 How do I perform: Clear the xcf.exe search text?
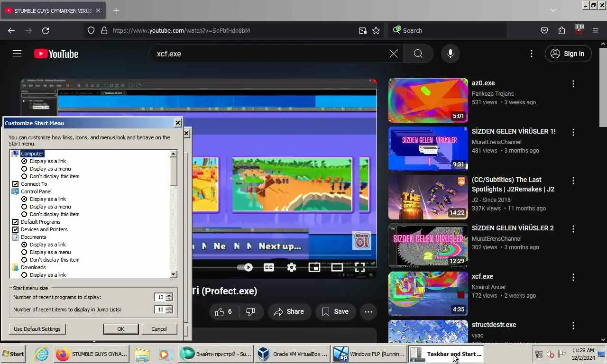pyautogui.click(x=394, y=54)
